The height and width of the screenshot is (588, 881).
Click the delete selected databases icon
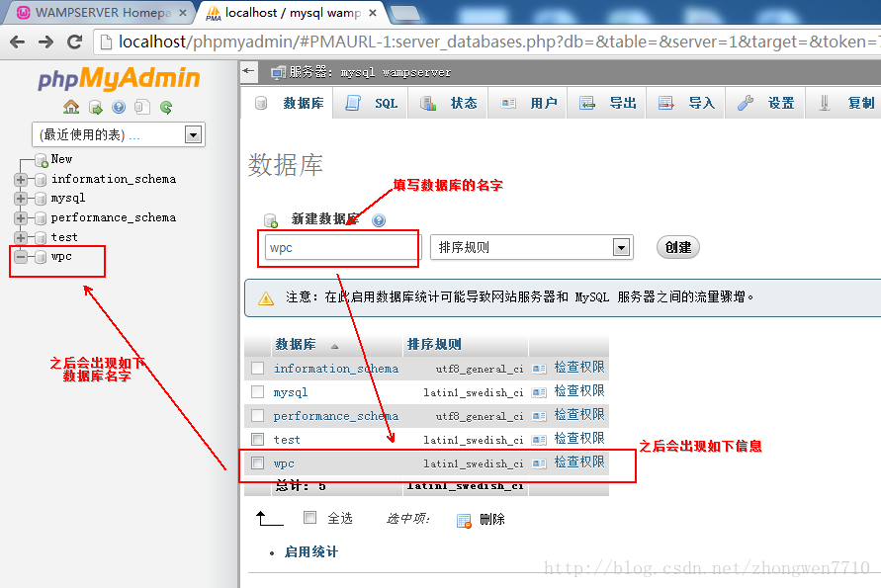tap(464, 521)
